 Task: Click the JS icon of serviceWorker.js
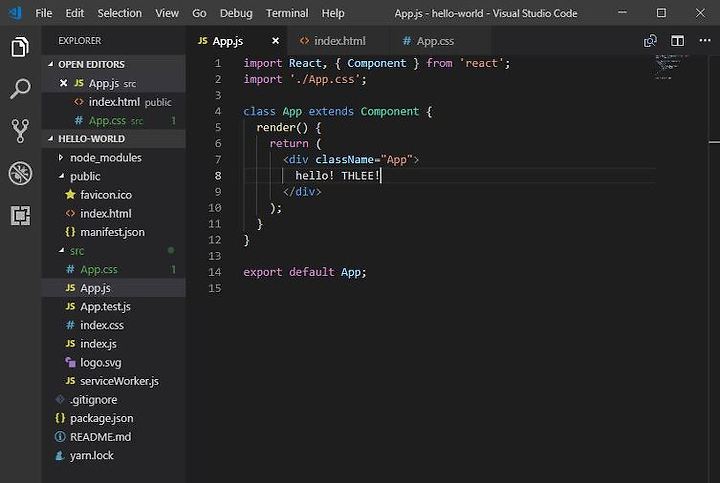click(x=70, y=381)
